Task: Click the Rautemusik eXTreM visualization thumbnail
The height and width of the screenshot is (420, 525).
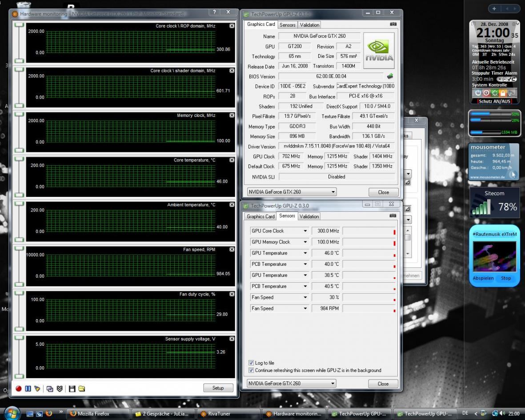Action: click(x=494, y=257)
